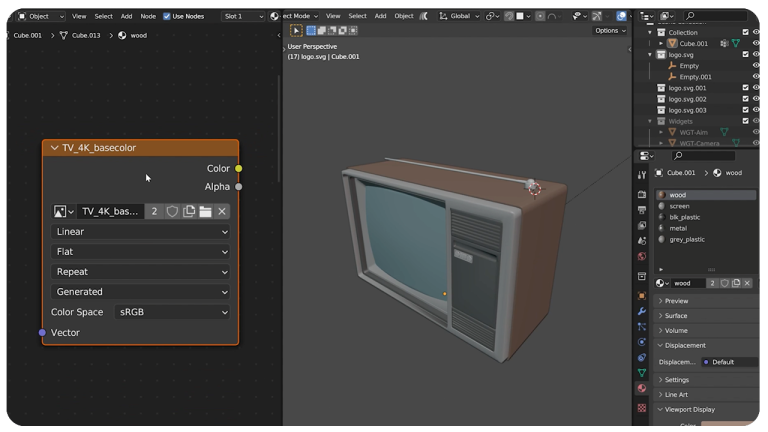Open the Texture checker properties tab
The width and height of the screenshot is (768, 432).
tap(642, 408)
